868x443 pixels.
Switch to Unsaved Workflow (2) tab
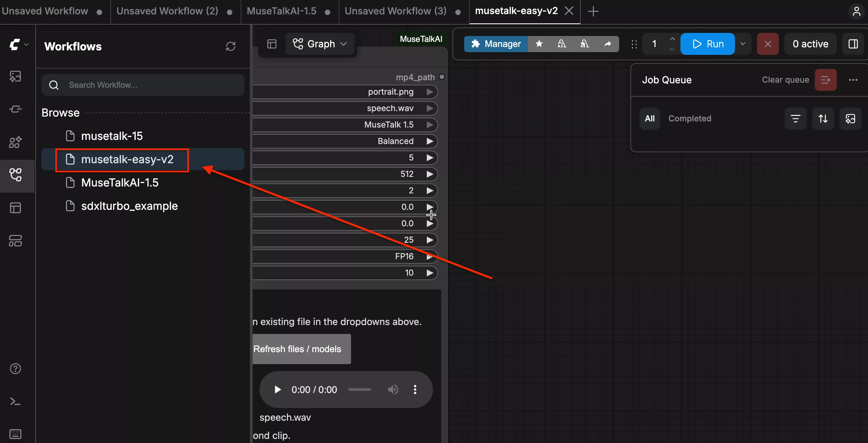(175, 11)
